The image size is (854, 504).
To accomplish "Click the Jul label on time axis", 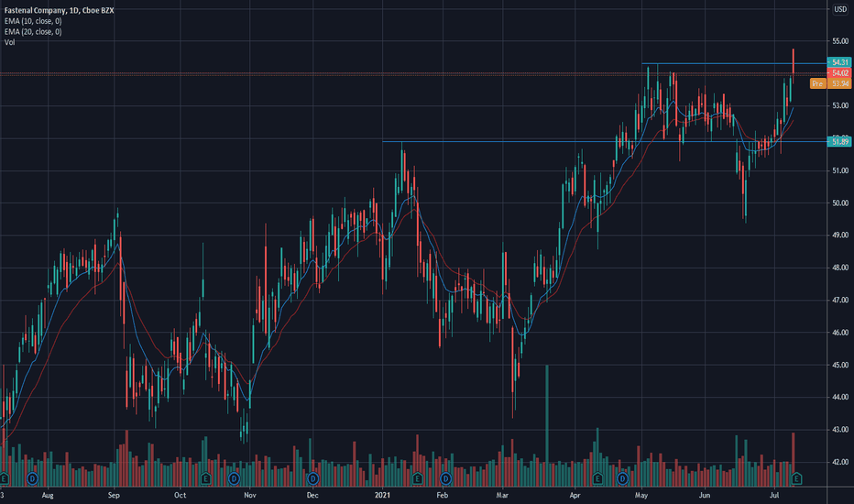I will coord(774,495).
